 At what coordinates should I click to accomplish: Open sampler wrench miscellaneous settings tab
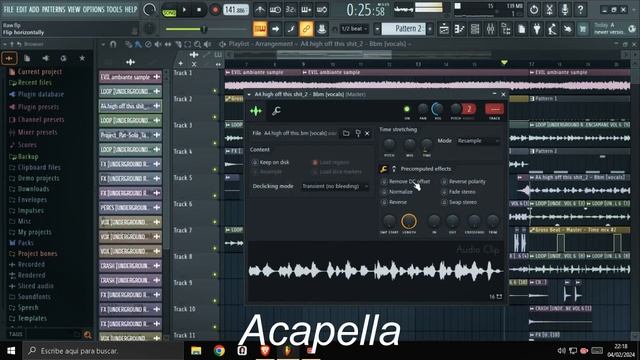click(276, 111)
